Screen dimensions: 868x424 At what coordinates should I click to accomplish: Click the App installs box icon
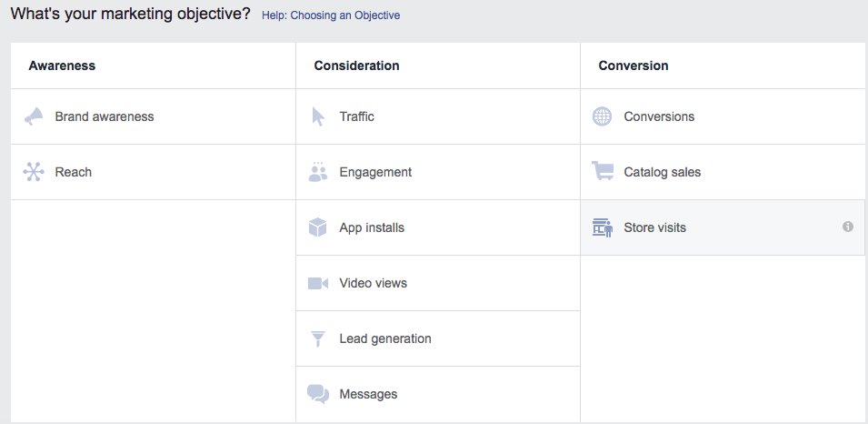tap(317, 227)
